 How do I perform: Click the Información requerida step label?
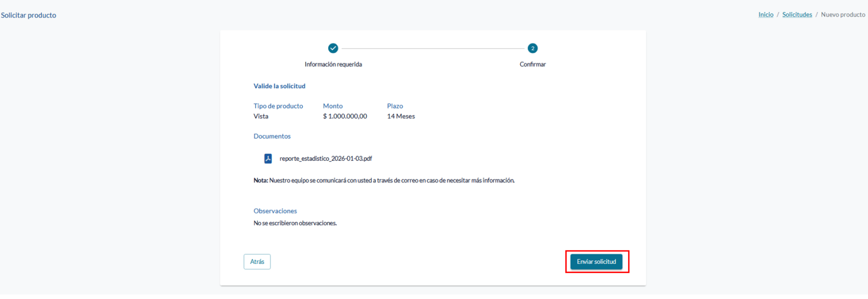tap(333, 64)
